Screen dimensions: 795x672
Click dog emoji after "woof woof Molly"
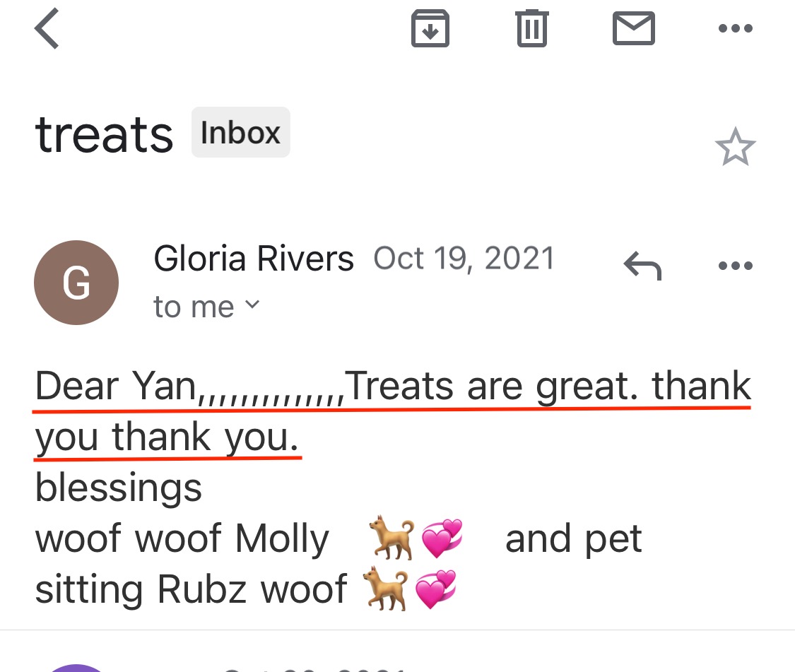pyautogui.click(x=391, y=538)
